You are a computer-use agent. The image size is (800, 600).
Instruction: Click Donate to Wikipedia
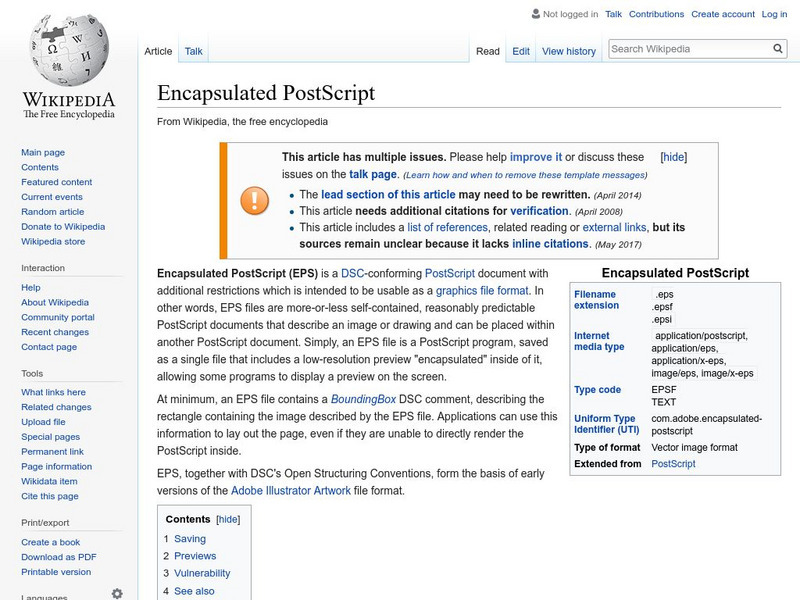coord(63,226)
